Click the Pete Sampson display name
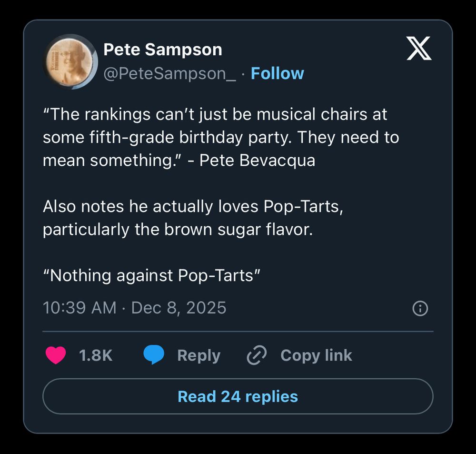Screen dimensions: 476x454 point(163,49)
